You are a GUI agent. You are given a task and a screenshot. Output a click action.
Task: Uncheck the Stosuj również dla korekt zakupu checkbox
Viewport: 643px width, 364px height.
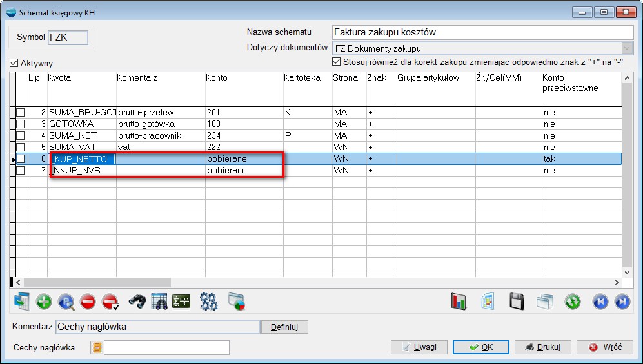tap(336, 62)
